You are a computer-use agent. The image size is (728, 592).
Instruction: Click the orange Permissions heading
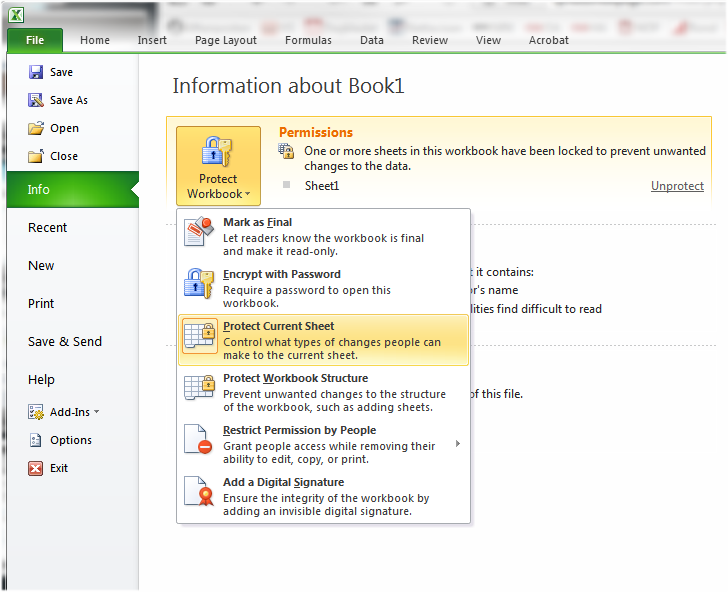(316, 132)
